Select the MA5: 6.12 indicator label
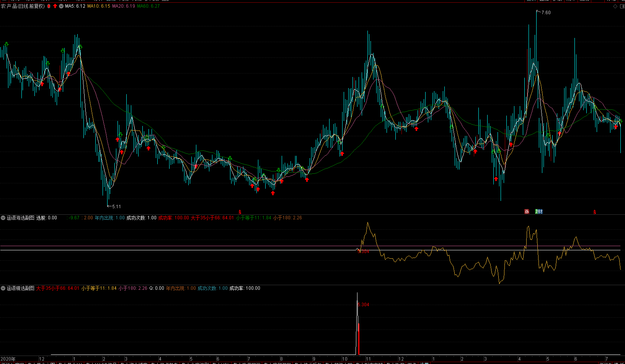 [x=75, y=6]
